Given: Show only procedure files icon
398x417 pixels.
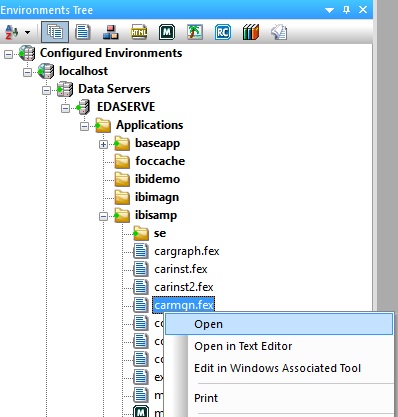Looking at the screenshot, I should click(83, 32).
